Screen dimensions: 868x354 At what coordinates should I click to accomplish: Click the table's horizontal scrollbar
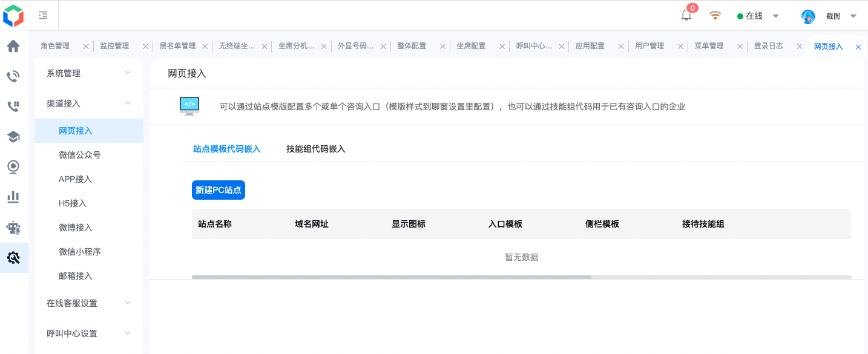(x=392, y=277)
